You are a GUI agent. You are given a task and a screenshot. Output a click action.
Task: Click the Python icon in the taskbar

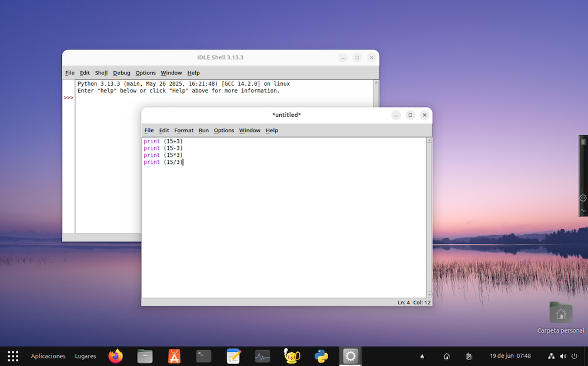click(321, 356)
